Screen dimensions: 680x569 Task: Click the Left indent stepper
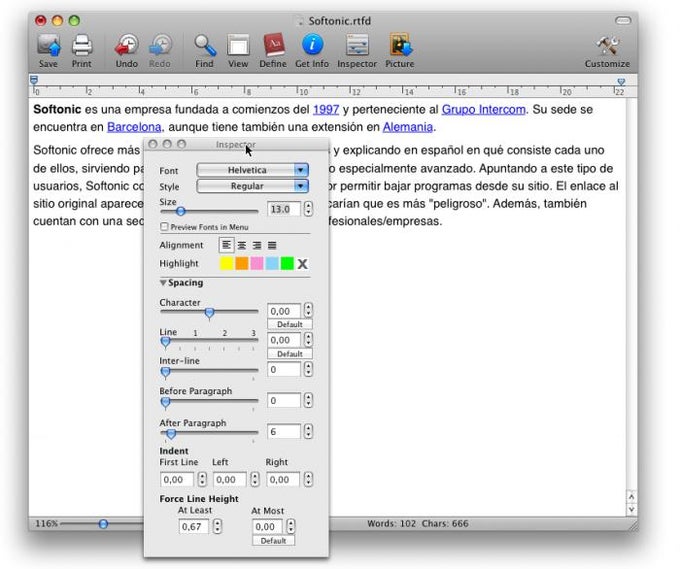click(255, 479)
